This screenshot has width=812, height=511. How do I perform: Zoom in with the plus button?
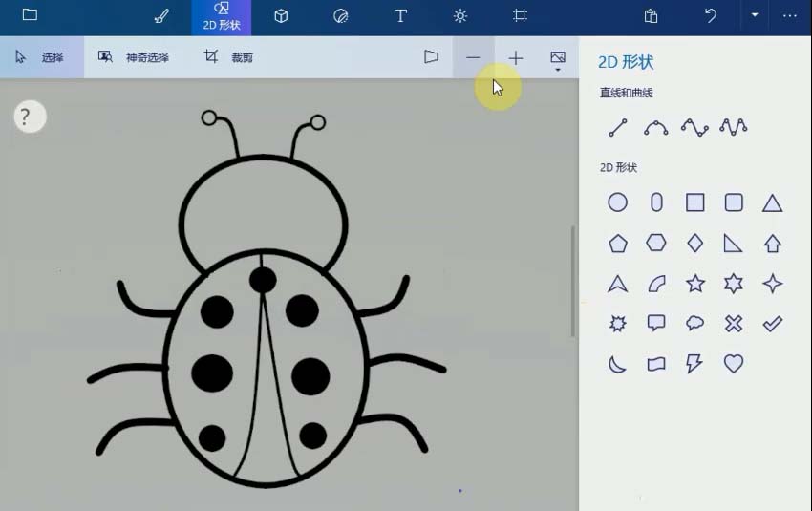coord(515,58)
